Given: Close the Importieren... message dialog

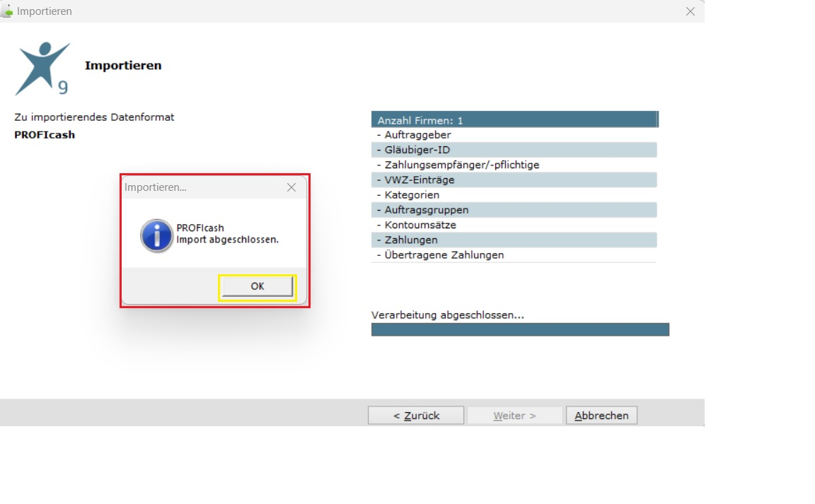Looking at the screenshot, I should tap(291, 187).
